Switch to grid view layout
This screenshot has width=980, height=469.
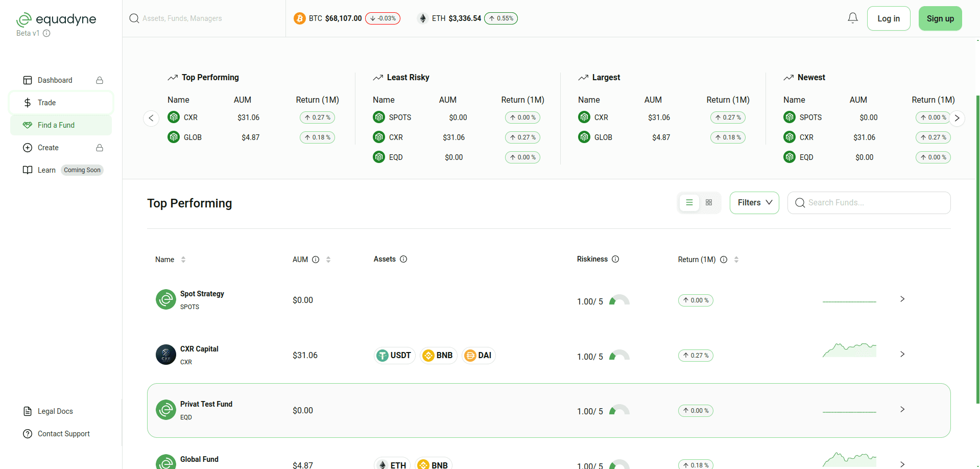709,203
